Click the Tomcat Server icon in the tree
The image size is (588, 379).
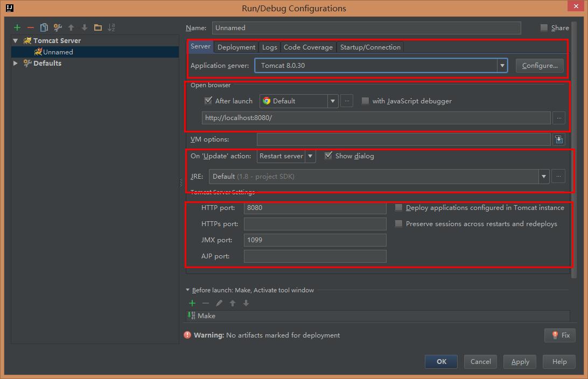point(27,40)
